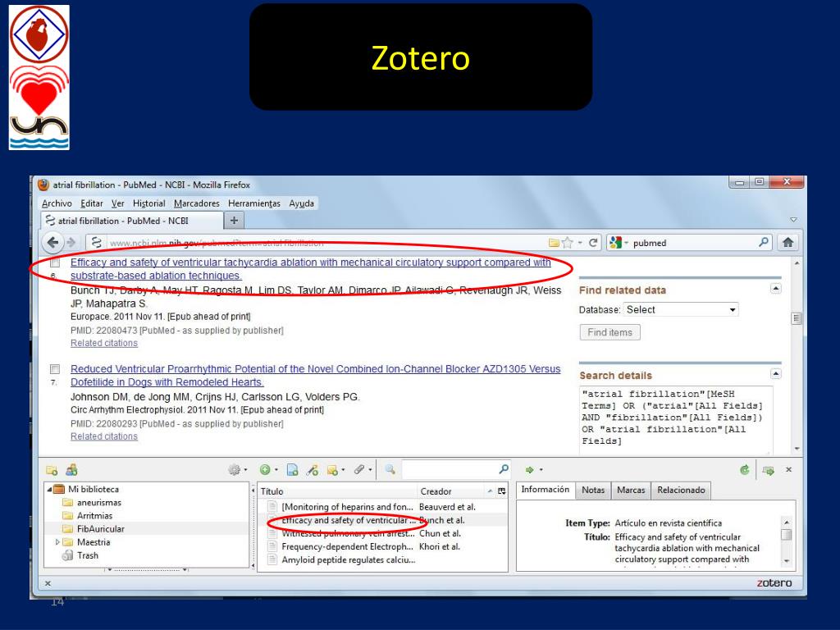
Task: Open the Herramientas menu
Action: coord(254,203)
